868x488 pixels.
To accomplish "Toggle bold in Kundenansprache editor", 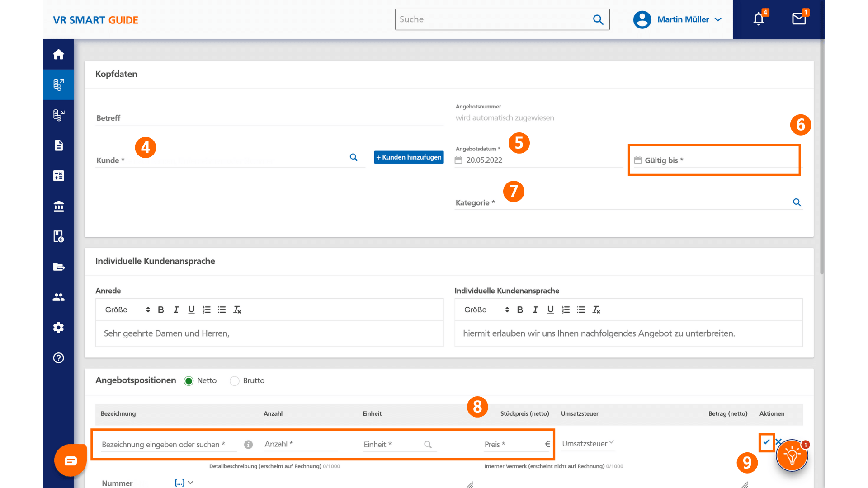I will [520, 310].
